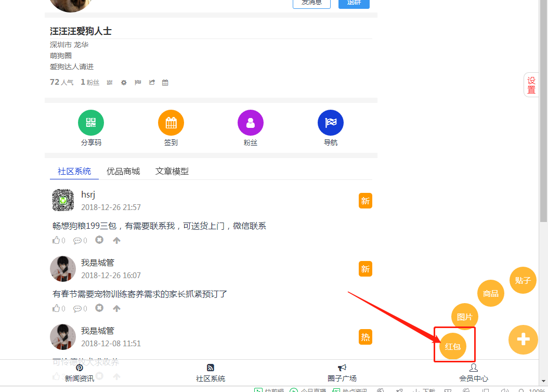Click the 分享码 green QR icon
The height and width of the screenshot is (392, 548).
[91, 123]
